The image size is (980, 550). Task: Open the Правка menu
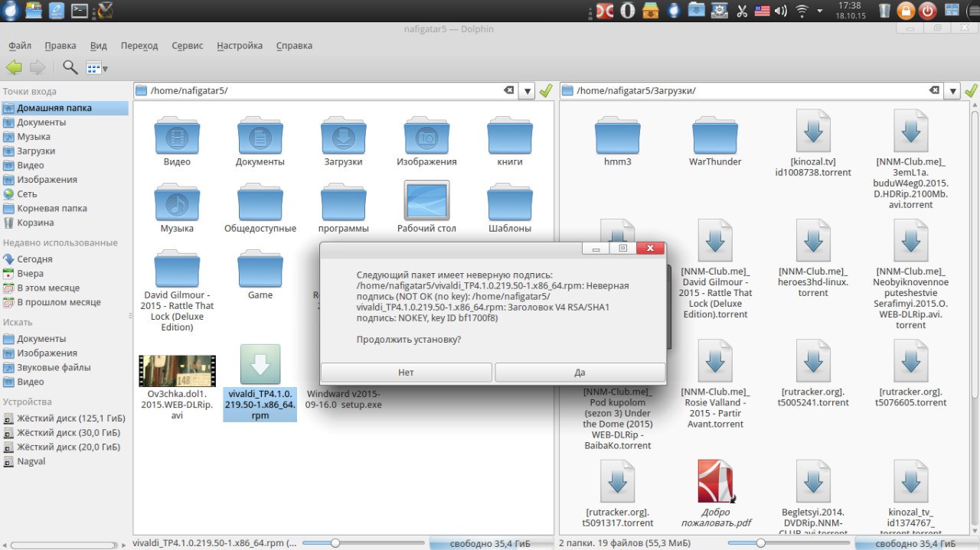(x=60, y=46)
